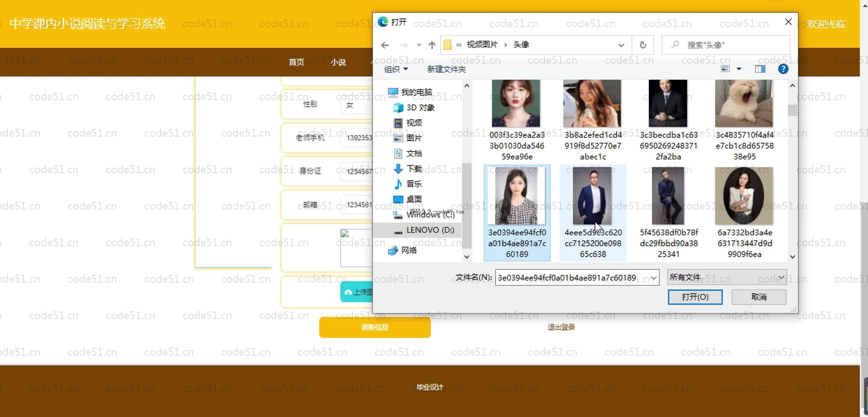Screen dimensions: 868x417
Task: Click the 打开(O) open button
Action: [695, 297]
